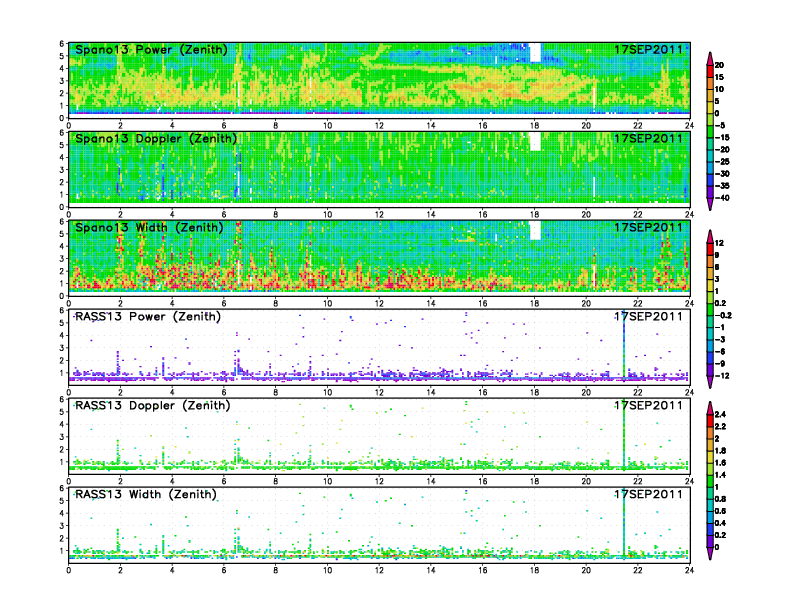Viewport: 792px width, 612px height.
Task: Click the pink arrow tip atop the top color bar
Action: 710,57
